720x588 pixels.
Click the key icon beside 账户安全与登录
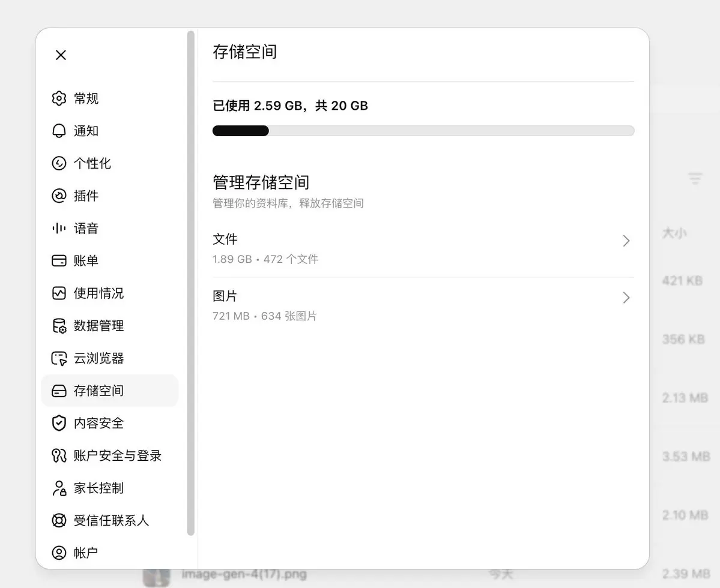[59, 455]
